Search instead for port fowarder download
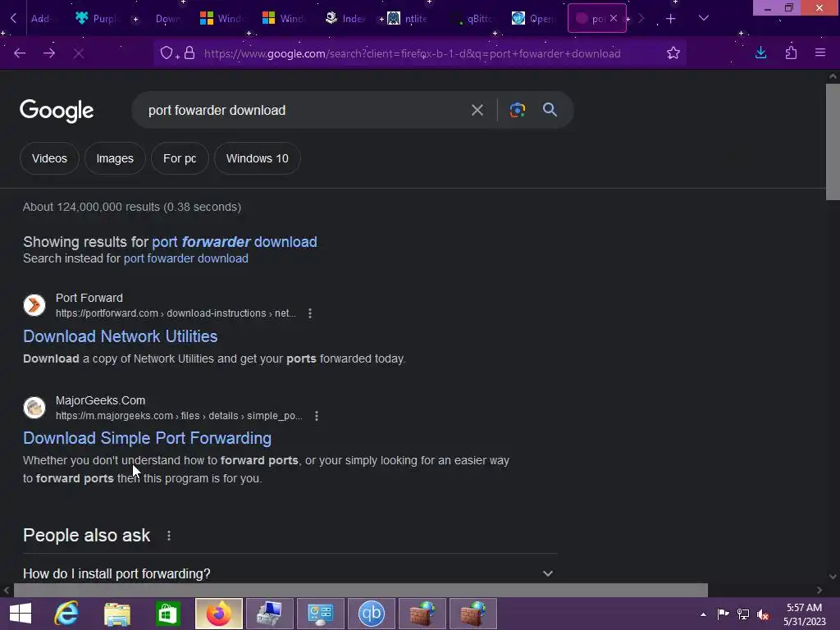Screen dimensions: 840x630 (186, 258)
